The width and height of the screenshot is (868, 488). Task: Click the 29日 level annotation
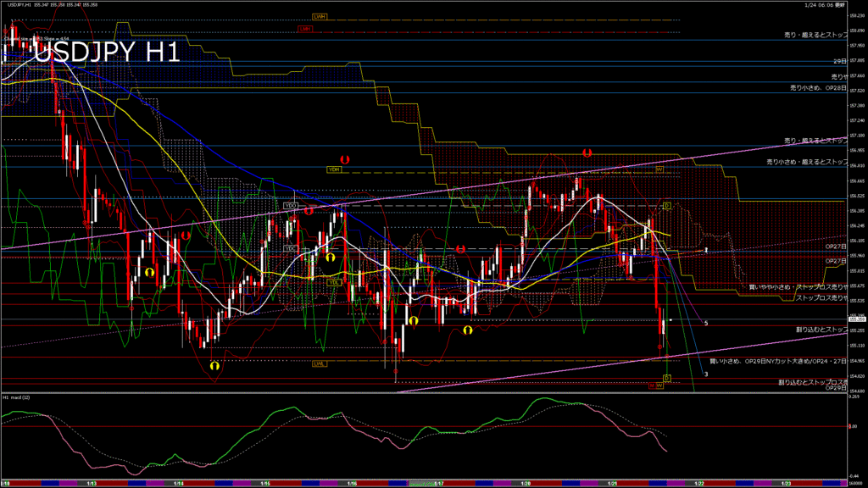[840, 61]
